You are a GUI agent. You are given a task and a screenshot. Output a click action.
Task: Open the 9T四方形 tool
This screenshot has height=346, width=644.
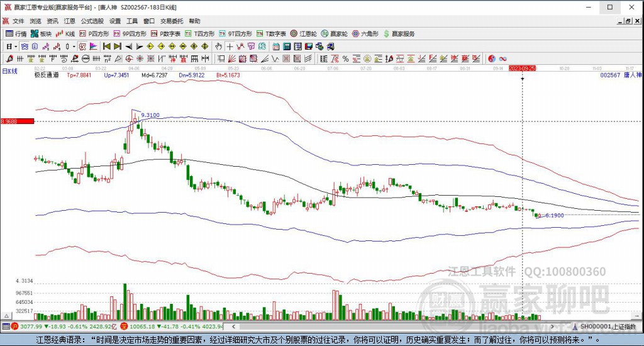click(235, 34)
